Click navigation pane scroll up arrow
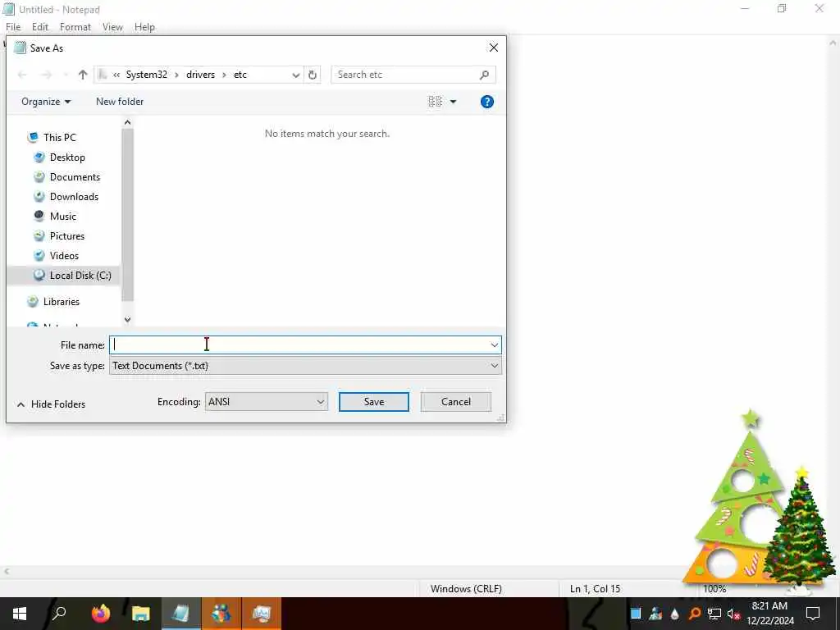 [127, 123]
